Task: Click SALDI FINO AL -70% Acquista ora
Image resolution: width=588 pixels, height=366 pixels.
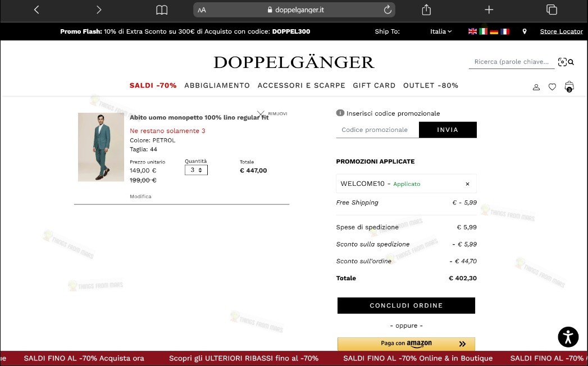Action: coord(84,358)
